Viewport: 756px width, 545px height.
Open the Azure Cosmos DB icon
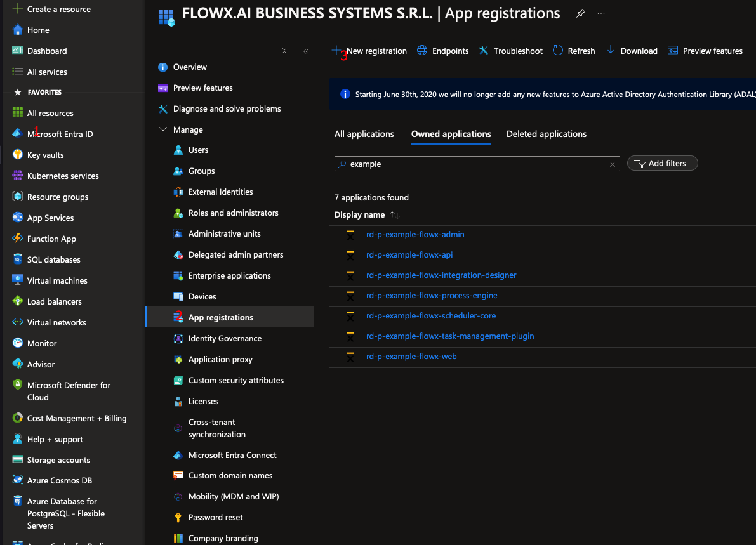pyautogui.click(x=17, y=480)
